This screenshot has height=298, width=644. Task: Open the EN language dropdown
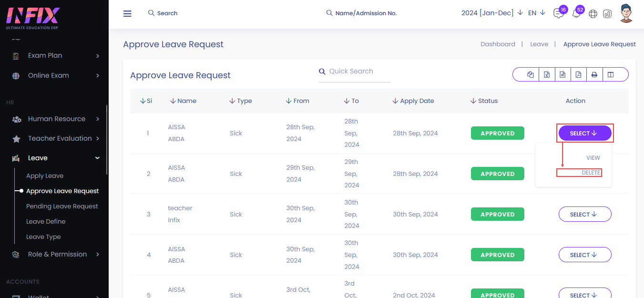coord(536,13)
